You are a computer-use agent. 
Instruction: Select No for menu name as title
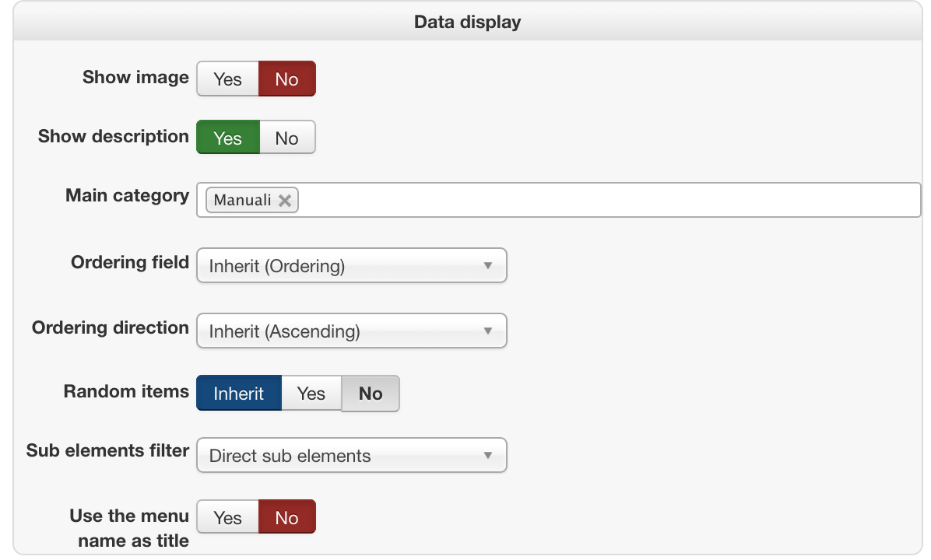click(x=286, y=517)
